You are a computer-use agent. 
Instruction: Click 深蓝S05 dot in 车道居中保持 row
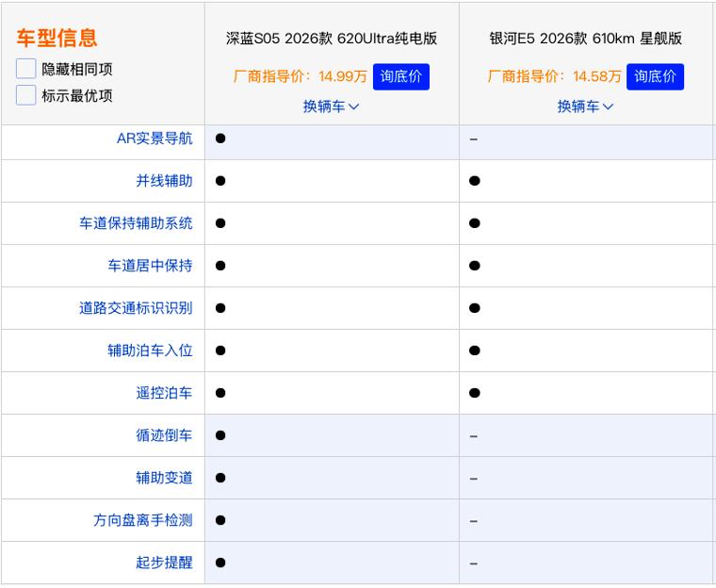click(220, 266)
